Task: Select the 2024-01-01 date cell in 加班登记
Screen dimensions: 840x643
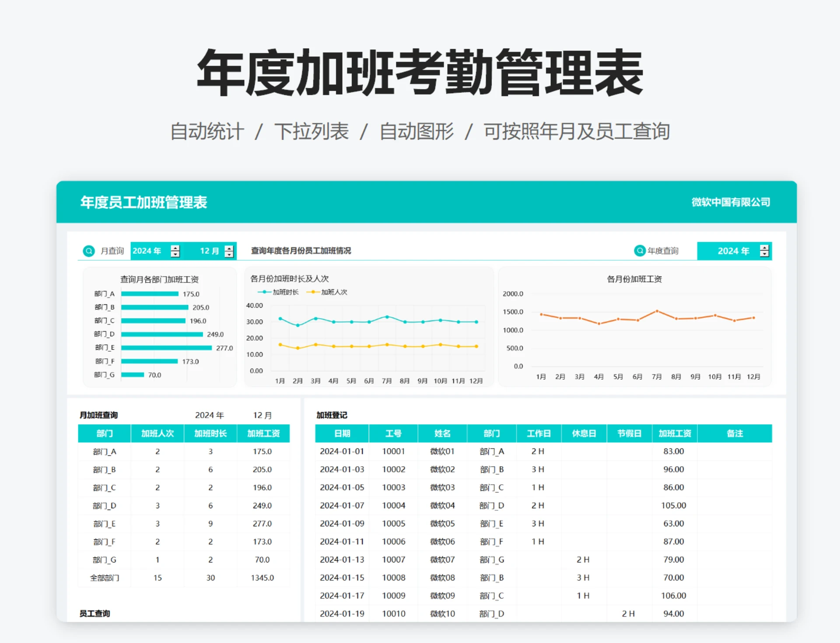Action: tap(342, 451)
